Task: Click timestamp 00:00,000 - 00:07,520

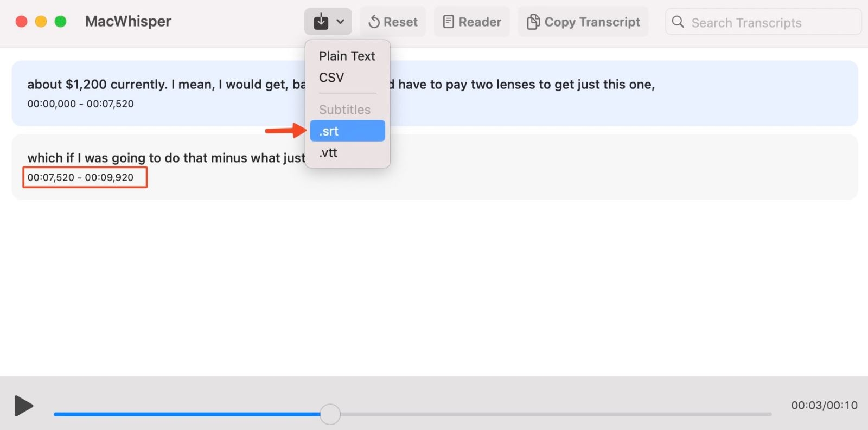Action: coord(80,104)
